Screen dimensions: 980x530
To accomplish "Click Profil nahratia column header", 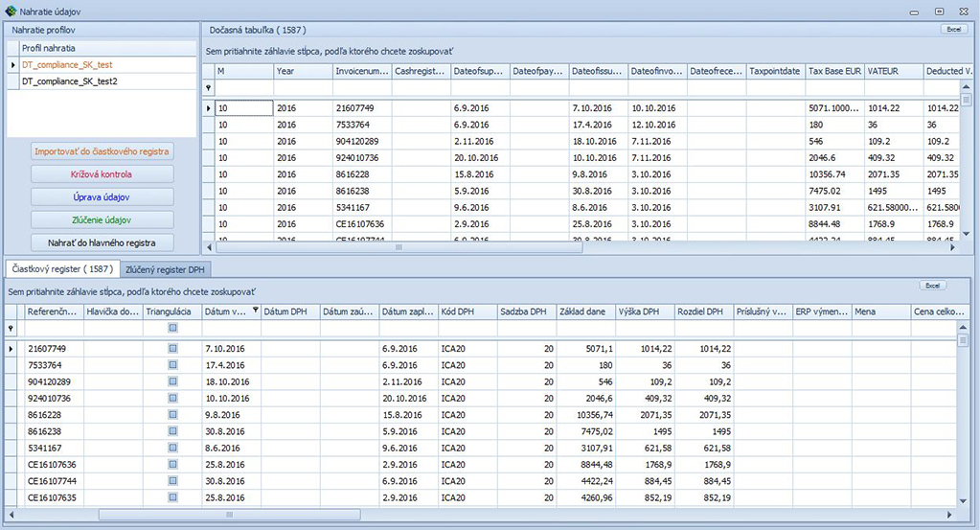I will (x=107, y=48).
